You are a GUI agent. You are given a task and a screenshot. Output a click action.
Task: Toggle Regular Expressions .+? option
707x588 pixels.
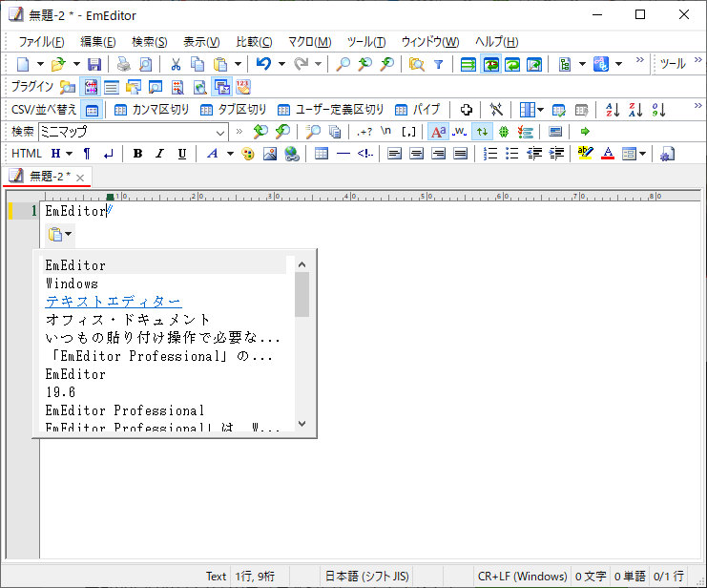coord(364,132)
